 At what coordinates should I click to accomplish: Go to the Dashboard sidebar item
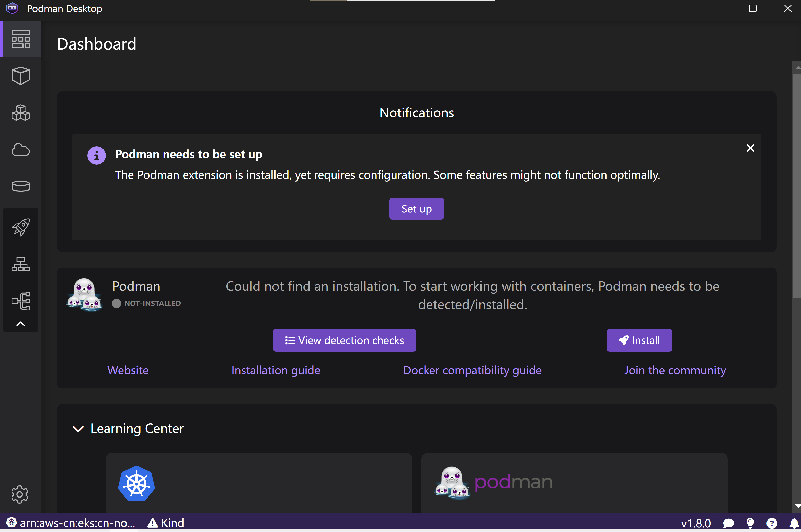20,39
